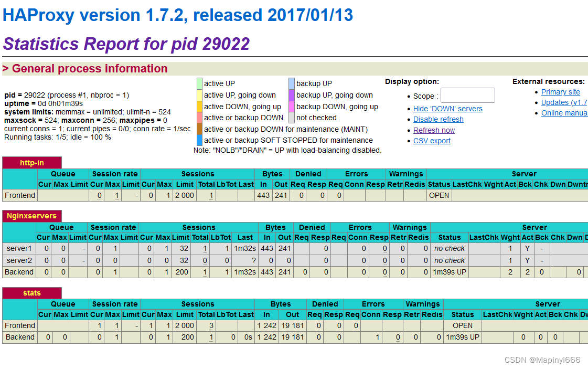
Task: Click the orange "active DOWN, going up" swatch
Action: (199, 106)
